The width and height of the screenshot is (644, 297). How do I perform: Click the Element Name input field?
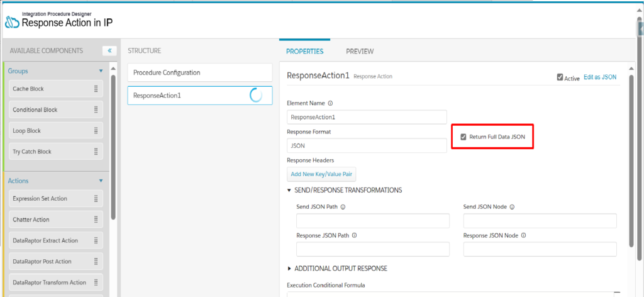(x=367, y=117)
